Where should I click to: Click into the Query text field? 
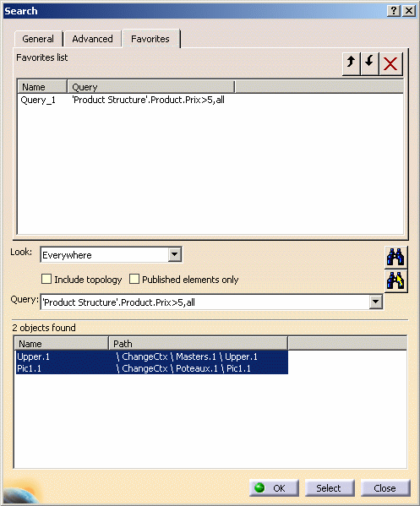point(205,302)
